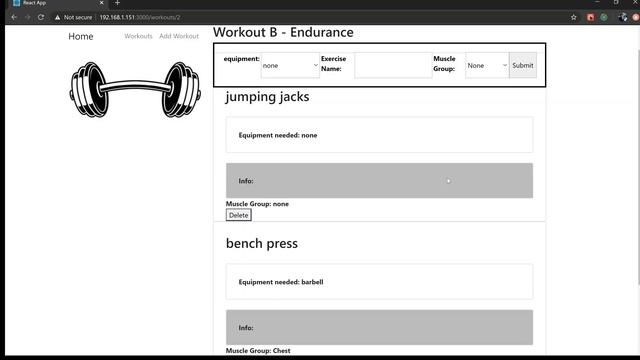This screenshot has height=360, width=640.
Task: Click 'Equipment needed: barbell' text
Action: tap(281, 282)
